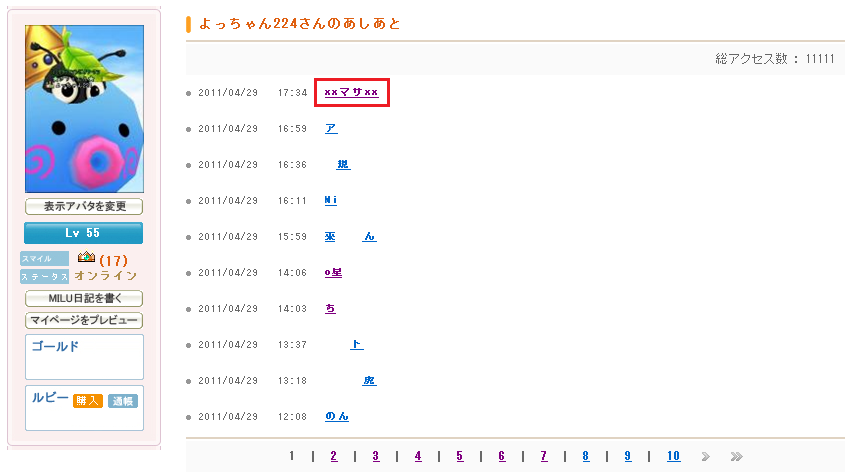845x472 pixels.
Task: Open the 12:08 visitor link のん
Action: (x=337, y=416)
